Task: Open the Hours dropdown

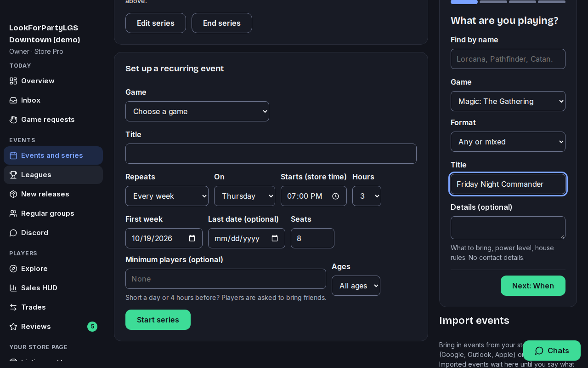Action: [x=367, y=196]
